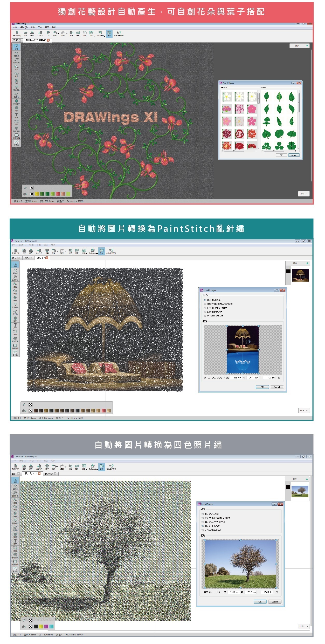
Task: Click the width field in middle Load Image dialog
Action: tap(236, 378)
